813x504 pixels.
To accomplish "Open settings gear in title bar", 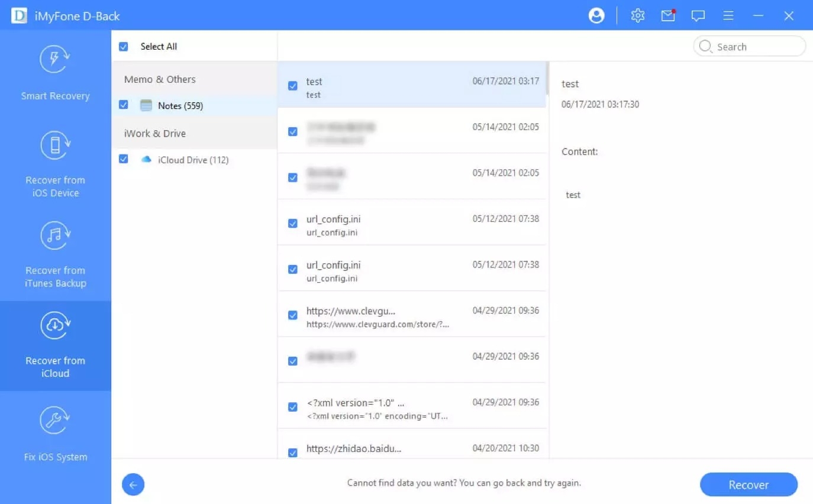I will point(638,16).
